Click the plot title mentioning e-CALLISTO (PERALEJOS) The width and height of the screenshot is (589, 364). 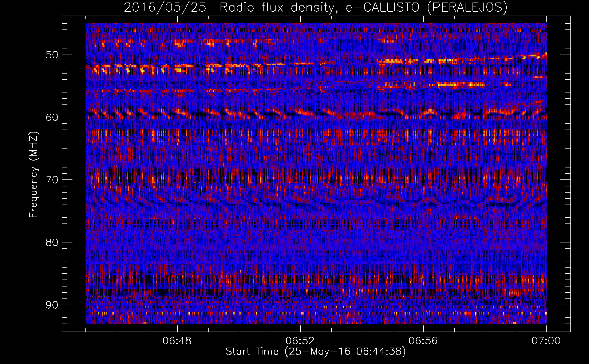tap(315, 7)
